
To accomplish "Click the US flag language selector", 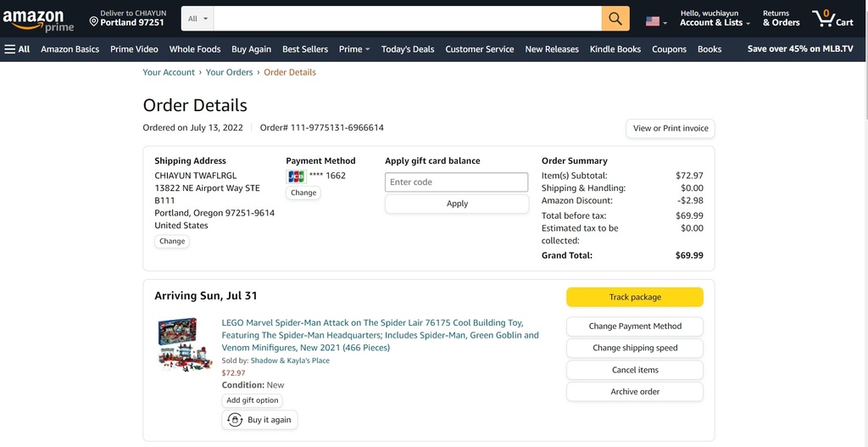I will click(x=656, y=21).
